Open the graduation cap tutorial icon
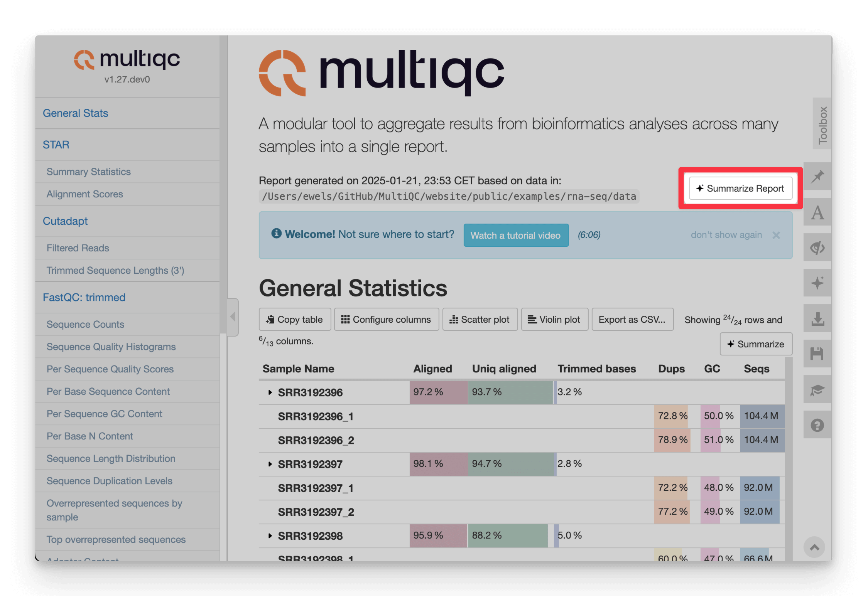This screenshot has height=596, width=868. (x=817, y=389)
